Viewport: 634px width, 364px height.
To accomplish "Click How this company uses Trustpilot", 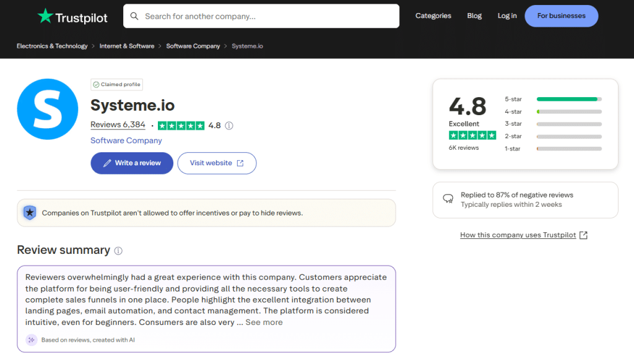I will [x=519, y=235].
